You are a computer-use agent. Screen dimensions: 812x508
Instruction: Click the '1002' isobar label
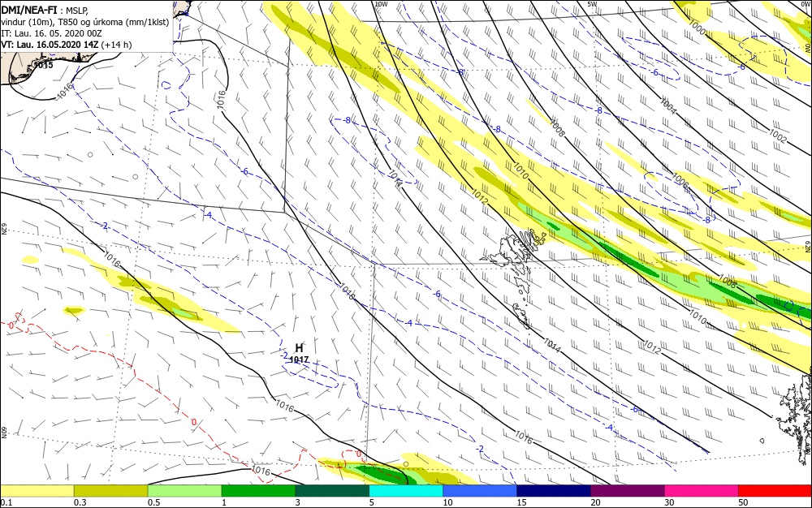778,136
